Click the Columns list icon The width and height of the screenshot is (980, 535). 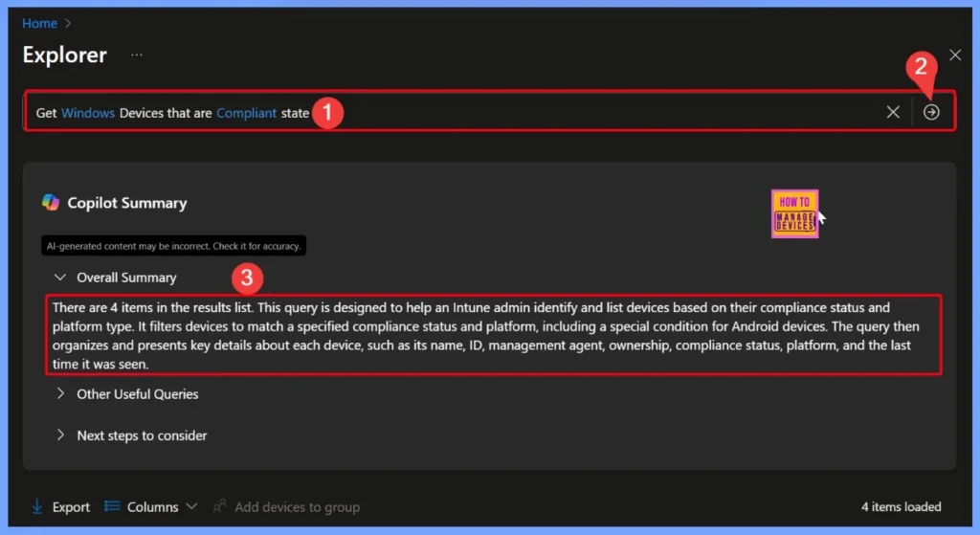[112, 505]
